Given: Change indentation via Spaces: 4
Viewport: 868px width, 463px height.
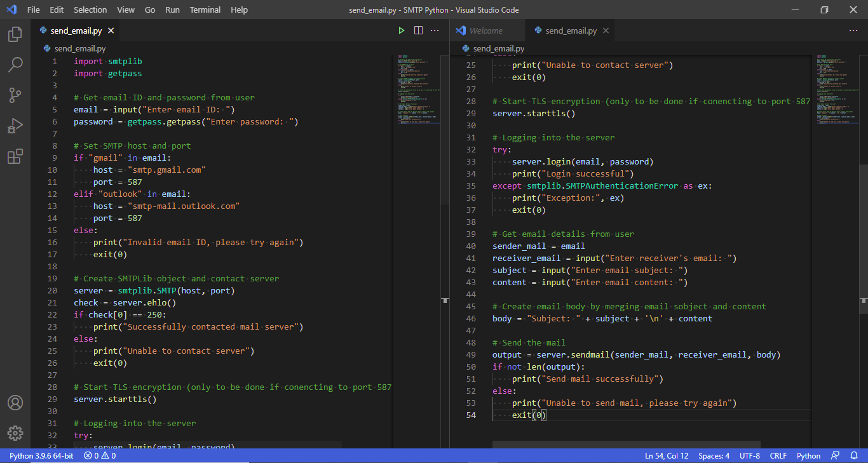Looking at the screenshot, I should point(714,456).
